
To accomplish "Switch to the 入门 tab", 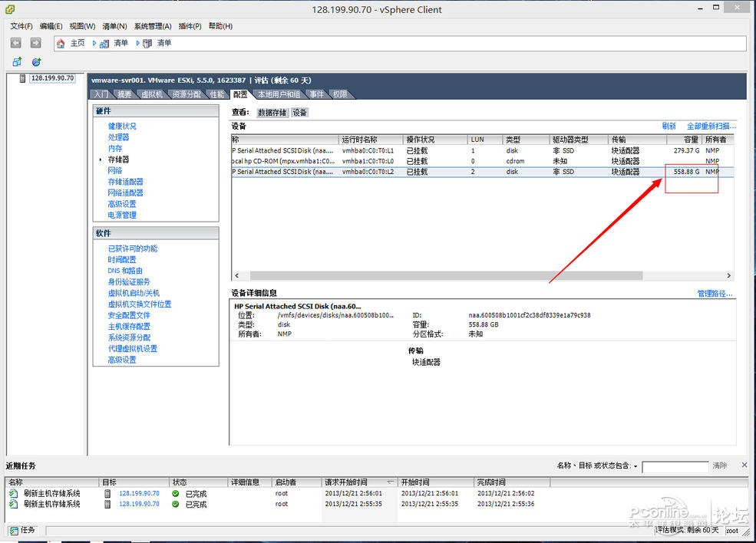I will click(x=101, y=94).
